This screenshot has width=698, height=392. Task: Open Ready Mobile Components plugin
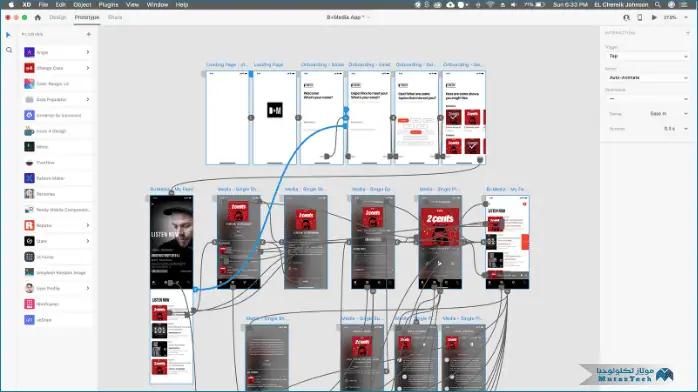57,210
